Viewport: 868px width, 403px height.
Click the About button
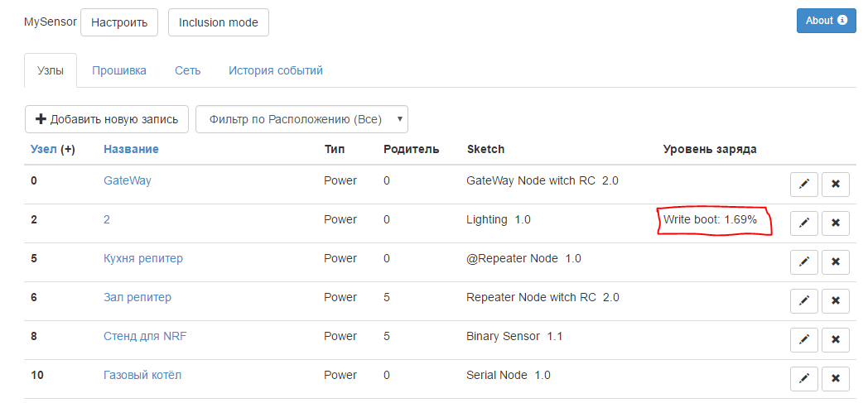[826, 21]
